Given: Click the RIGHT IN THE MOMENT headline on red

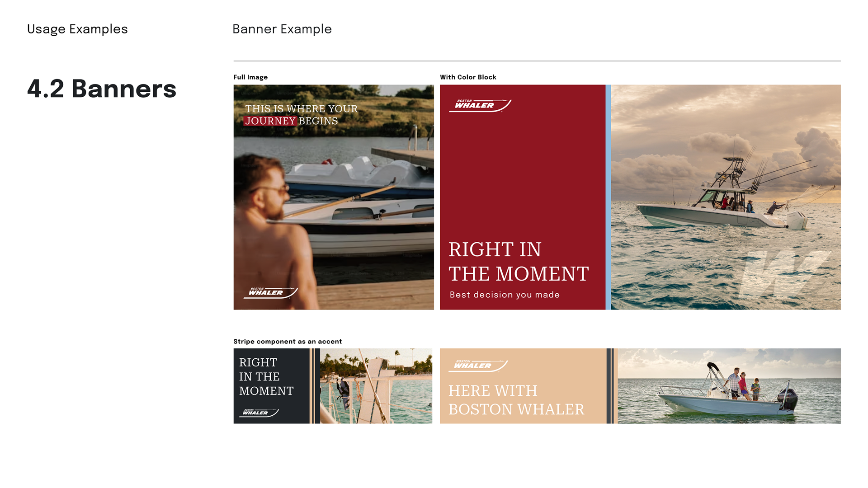Looking at the screenshot, I should [x=519, y=262].
